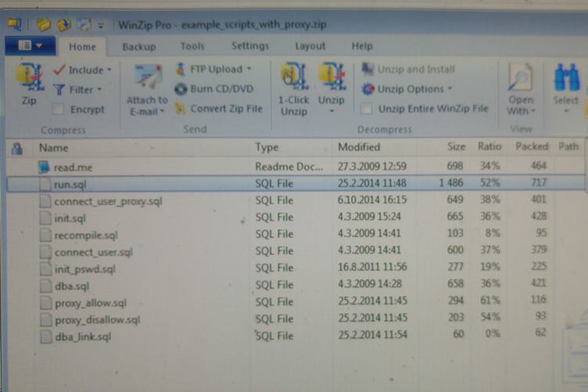Click the Unzip and Install icon

point(367,69)
